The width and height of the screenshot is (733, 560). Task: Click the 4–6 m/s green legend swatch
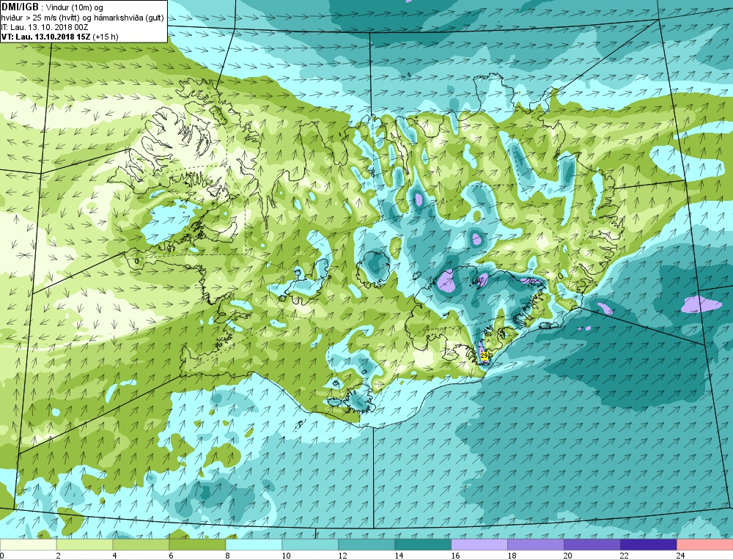point(141,545)
